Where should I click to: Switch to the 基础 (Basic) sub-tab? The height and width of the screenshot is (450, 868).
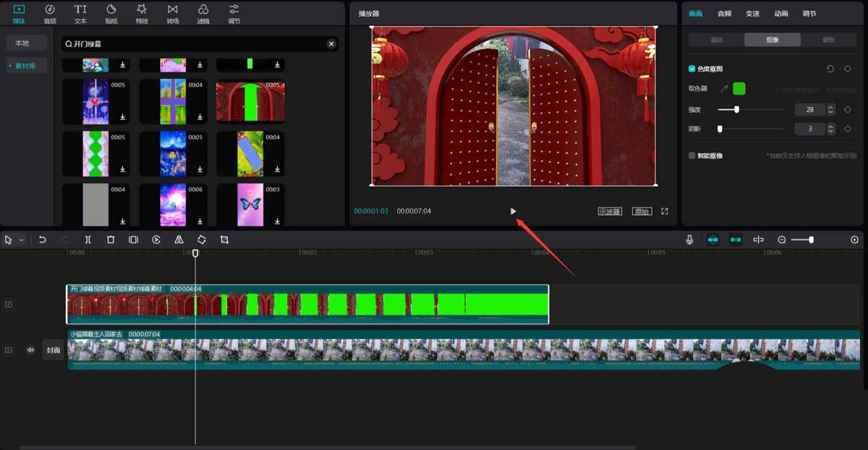715,40
